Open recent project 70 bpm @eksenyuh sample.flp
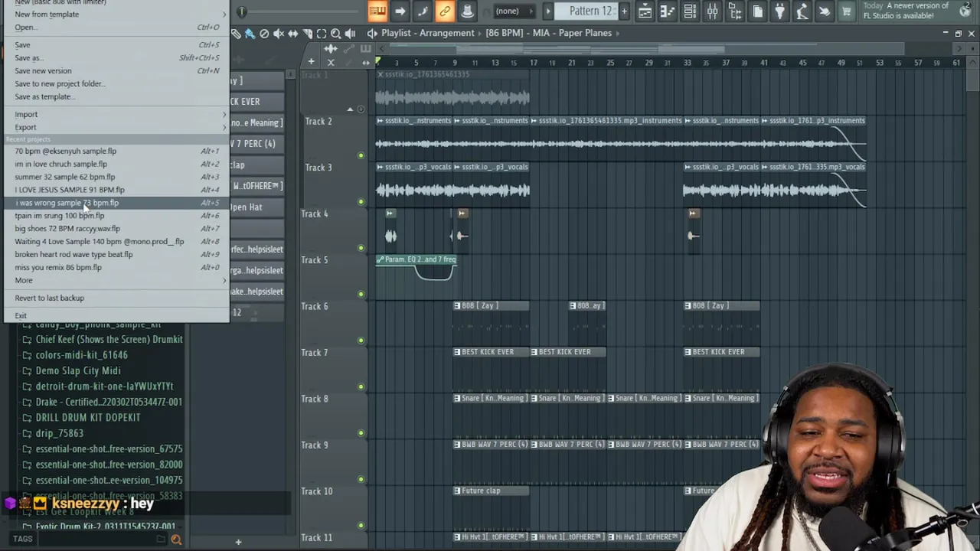980x551 pixels. (116, 152)
